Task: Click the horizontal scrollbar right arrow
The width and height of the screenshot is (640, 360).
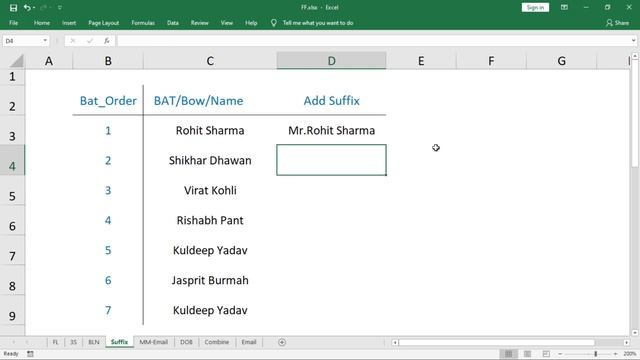Action: click(x=626, y=342)
